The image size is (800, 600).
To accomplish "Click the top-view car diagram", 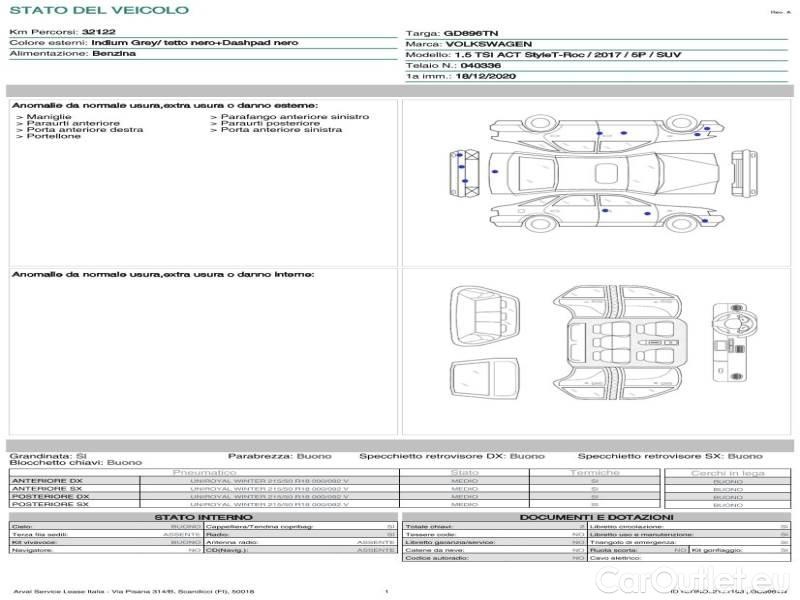I will (599, 172).
